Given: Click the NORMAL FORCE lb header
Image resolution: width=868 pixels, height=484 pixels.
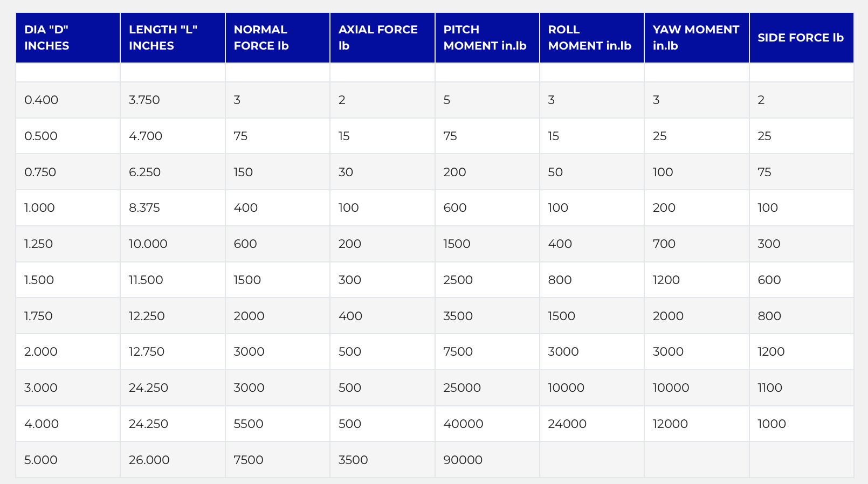Looking at the screenshot, I should [278, 38].
